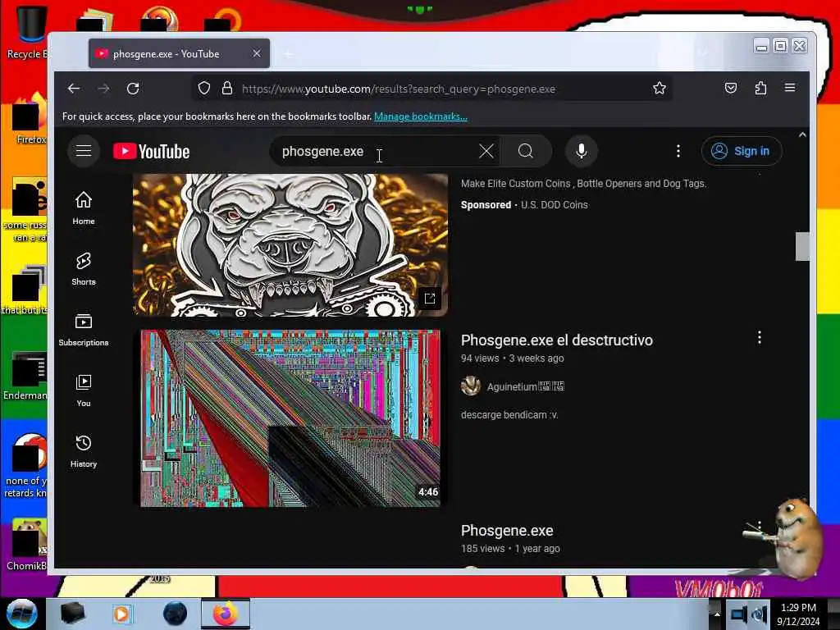Click the taskbar clock showing 1:29 PM
Image resolution: width=840 pixels, height=630 pixels.
pyautogui.click(x=798, y=614)
